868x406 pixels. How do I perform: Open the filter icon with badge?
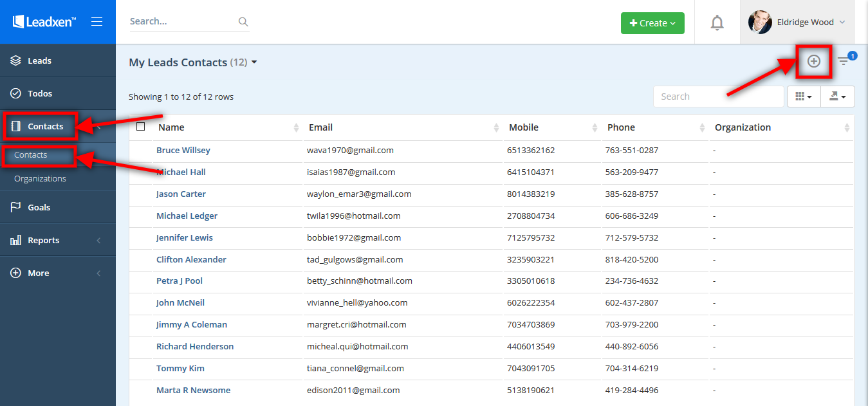(x=845, y=60)
